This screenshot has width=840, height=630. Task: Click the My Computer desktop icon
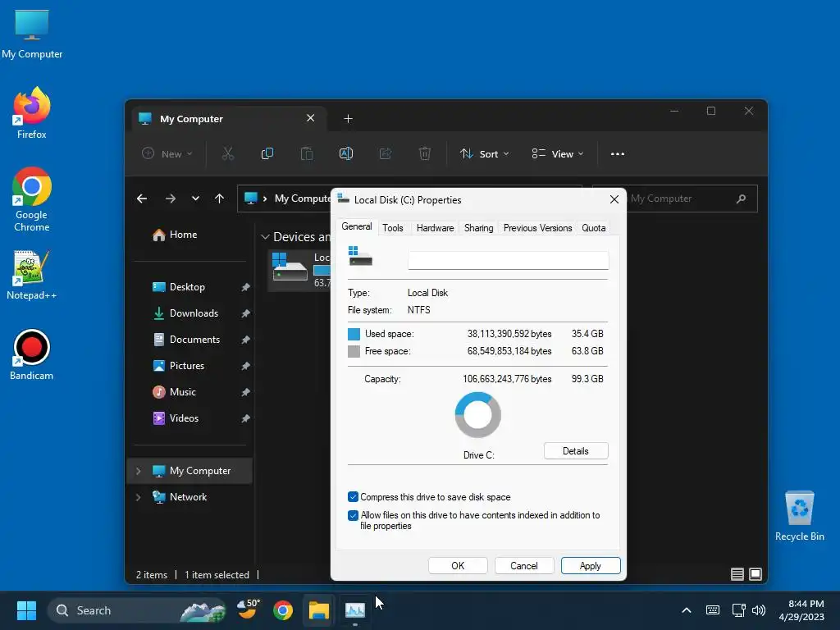pyautogui.click(x=32, y=34)
